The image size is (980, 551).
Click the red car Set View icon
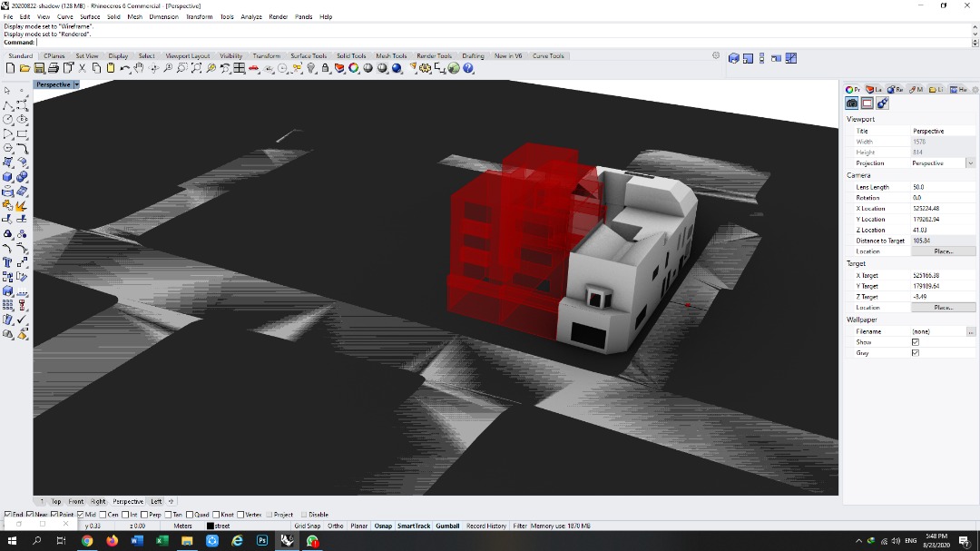(x=254, y=68)
